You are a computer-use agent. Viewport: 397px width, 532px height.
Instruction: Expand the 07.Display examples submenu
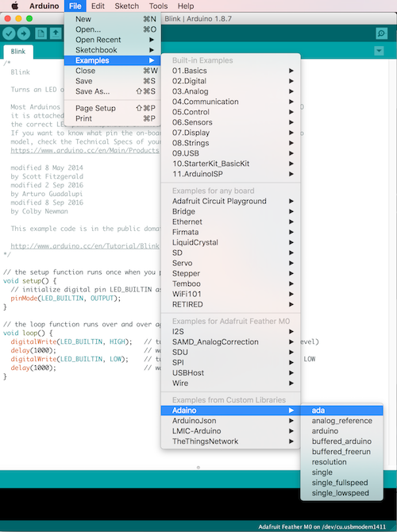tap(231, 133)
